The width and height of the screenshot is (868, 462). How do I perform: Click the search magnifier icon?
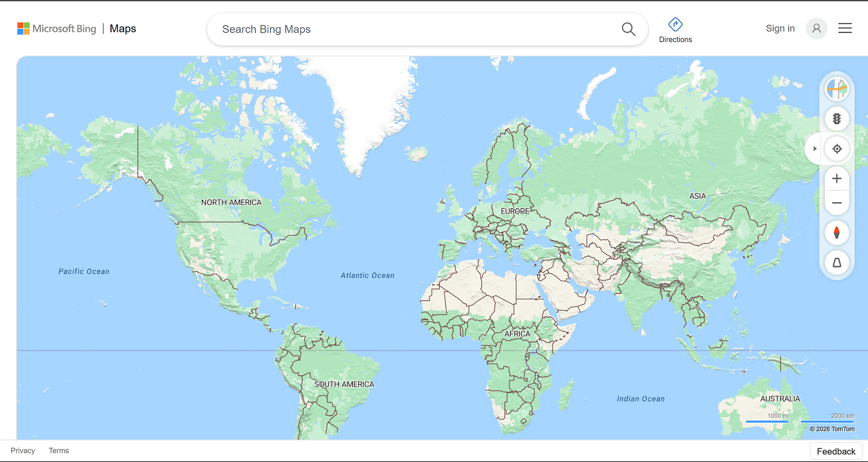(x=628, y=29)
